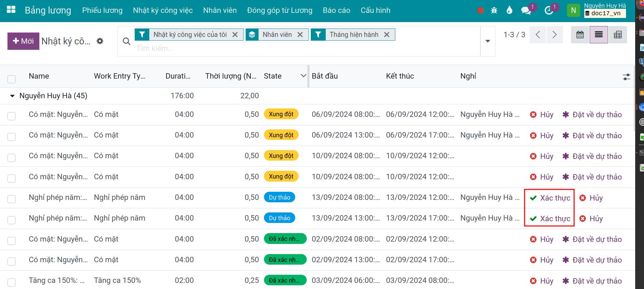Switch to calendar view

[x=580, y=35]
